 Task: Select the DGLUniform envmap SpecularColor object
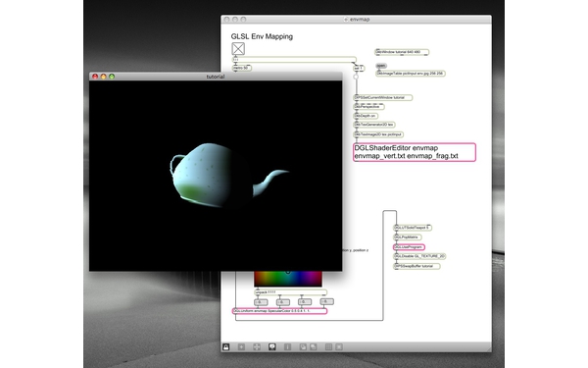279,311
